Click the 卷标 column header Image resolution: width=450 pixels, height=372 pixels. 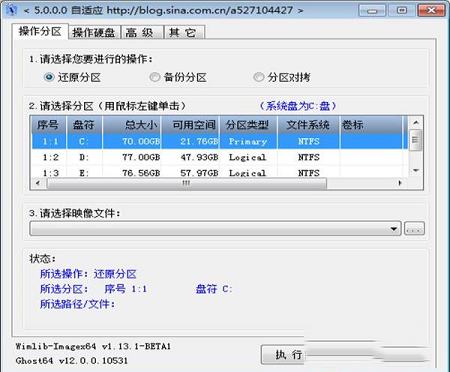(x=372, y=125)
